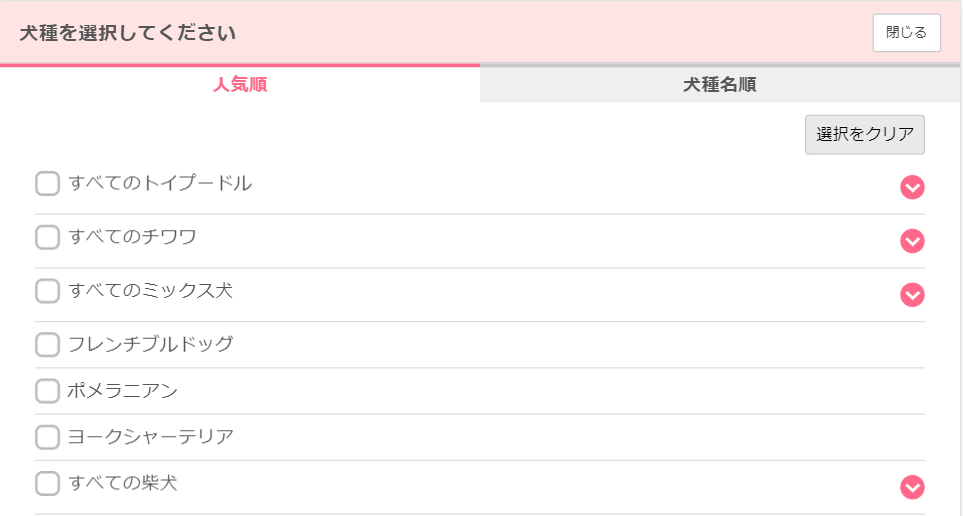Click the 閉じる button
Screen dimensions: 963x516
click(x=906, y=33)
